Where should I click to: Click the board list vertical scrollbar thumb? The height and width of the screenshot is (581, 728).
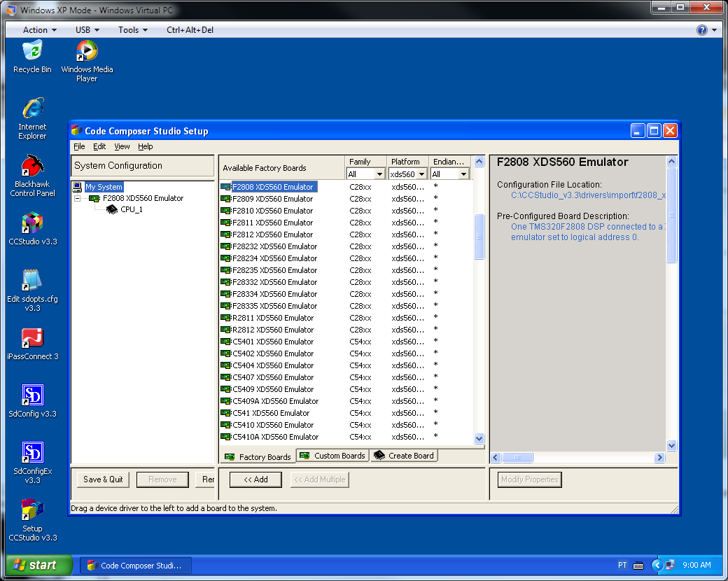tap(479, 237)
